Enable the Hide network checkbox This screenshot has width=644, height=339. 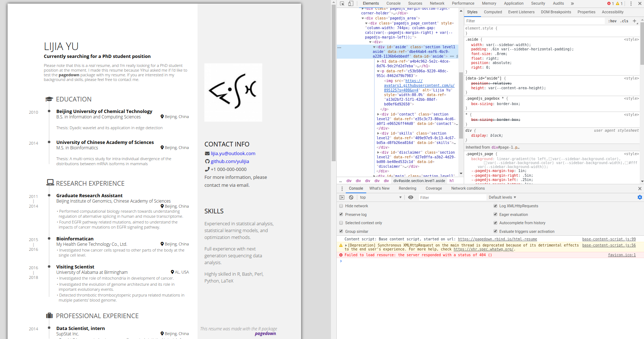point(341,206)
